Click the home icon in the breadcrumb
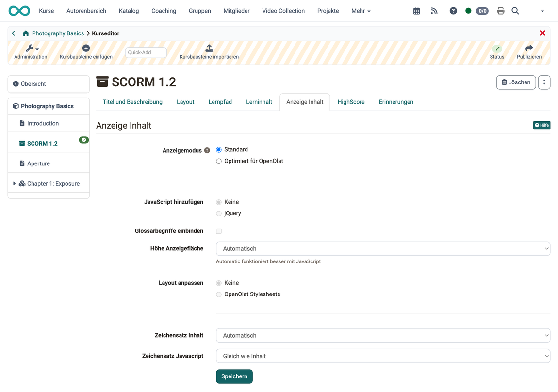 tap(26, 33)
